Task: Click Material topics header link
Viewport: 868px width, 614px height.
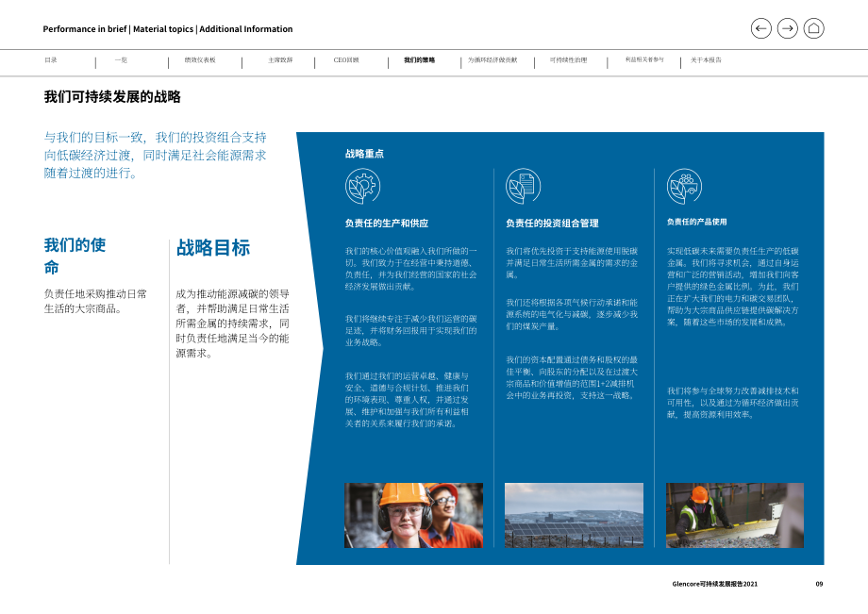Action: tap(163, 29)
